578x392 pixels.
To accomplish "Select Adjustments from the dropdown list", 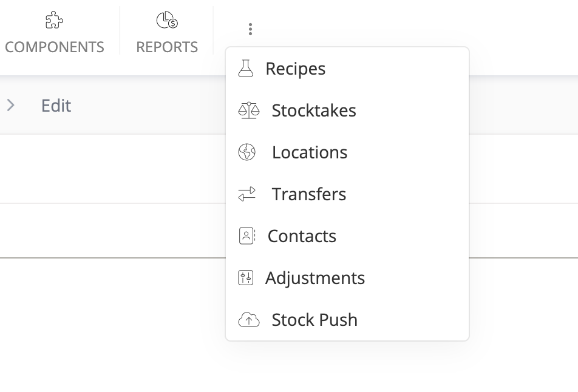I will coord(315,278).
